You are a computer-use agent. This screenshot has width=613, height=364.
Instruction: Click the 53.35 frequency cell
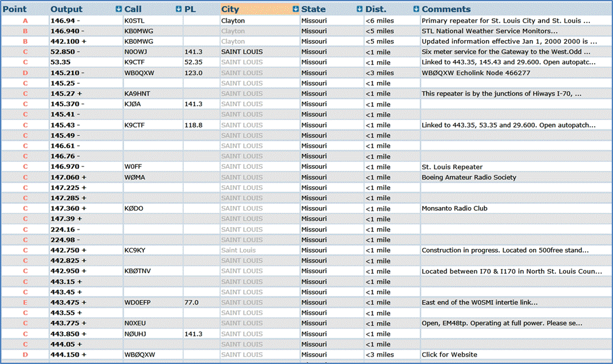click(x=61, y=62)
